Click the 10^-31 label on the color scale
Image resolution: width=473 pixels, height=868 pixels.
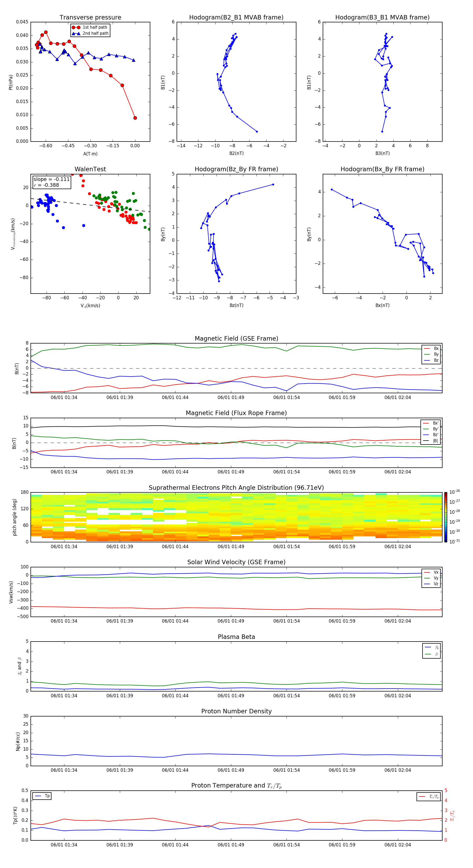pos(455,542)
